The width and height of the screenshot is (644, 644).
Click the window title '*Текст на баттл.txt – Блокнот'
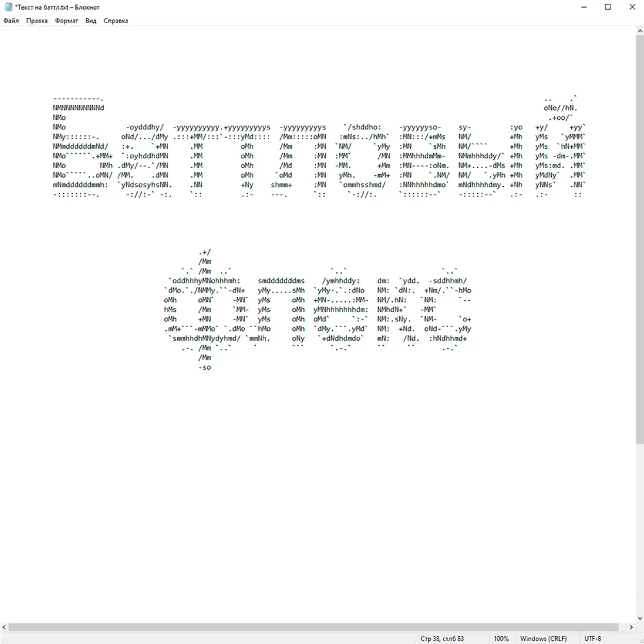[x=57, y=7]
